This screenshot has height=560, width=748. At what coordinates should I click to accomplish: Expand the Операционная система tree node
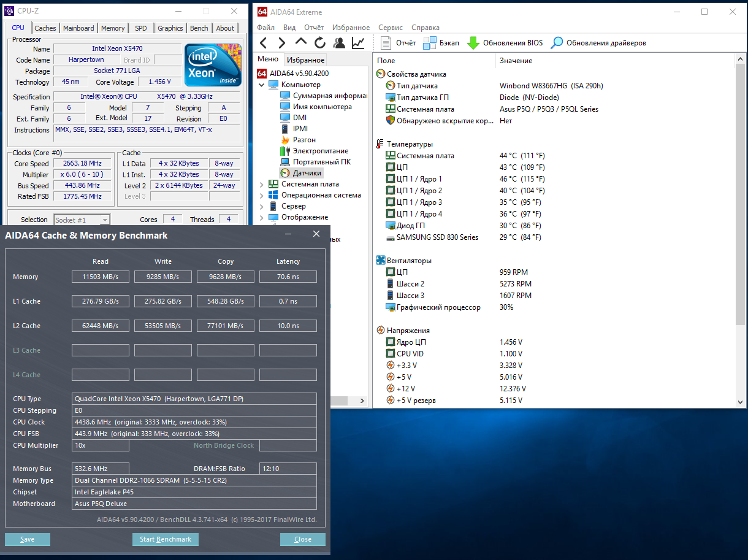(x=262, y=195)
